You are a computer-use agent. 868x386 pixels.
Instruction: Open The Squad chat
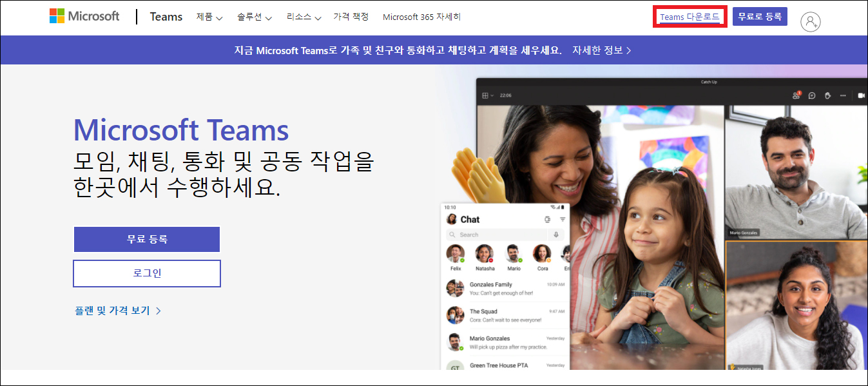tap(506, 315)
